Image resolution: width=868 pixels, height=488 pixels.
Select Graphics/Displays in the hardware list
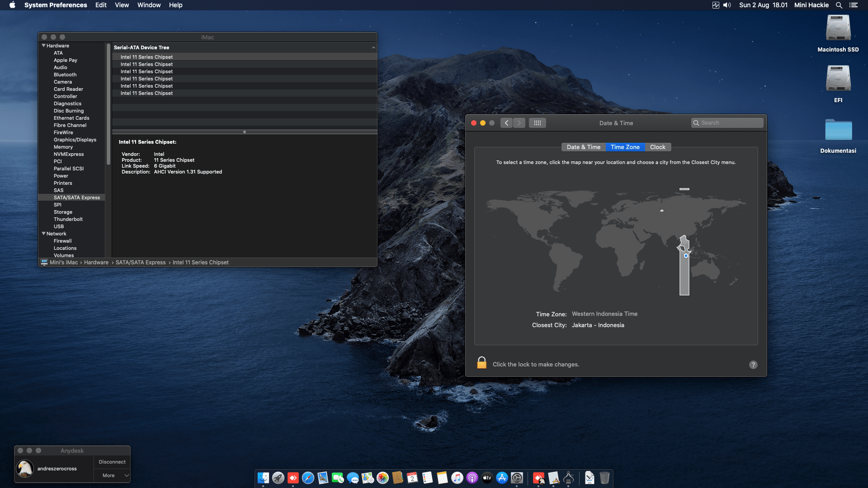tap(75, 140)
